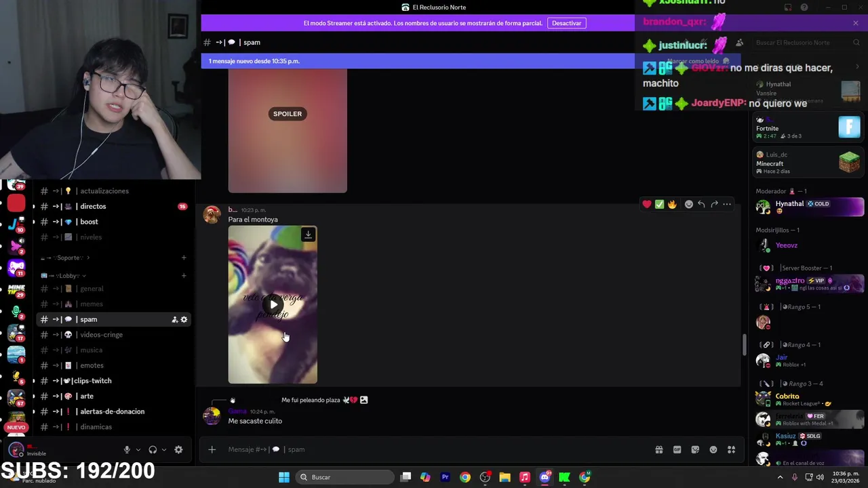Click Desactivar in the Streamer mode banner
The height and width of the screenshot is (488, 868).
[x=566, y=23]
